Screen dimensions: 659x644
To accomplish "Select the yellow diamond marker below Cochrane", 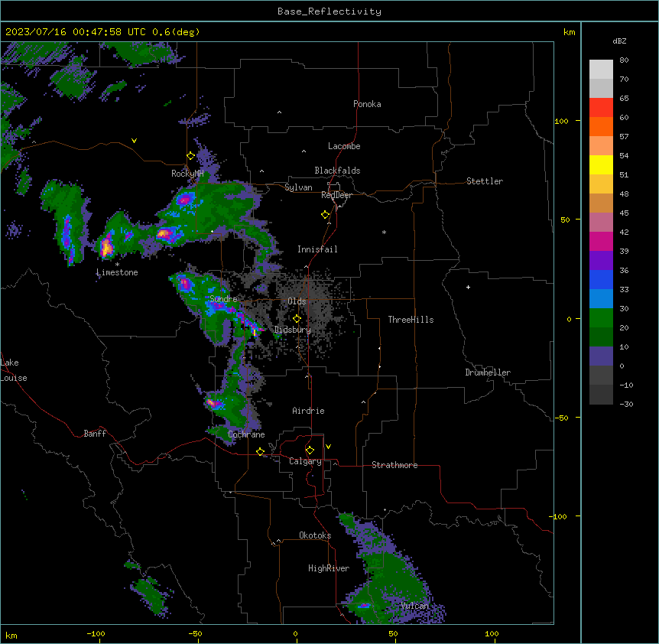I will 260,451.
